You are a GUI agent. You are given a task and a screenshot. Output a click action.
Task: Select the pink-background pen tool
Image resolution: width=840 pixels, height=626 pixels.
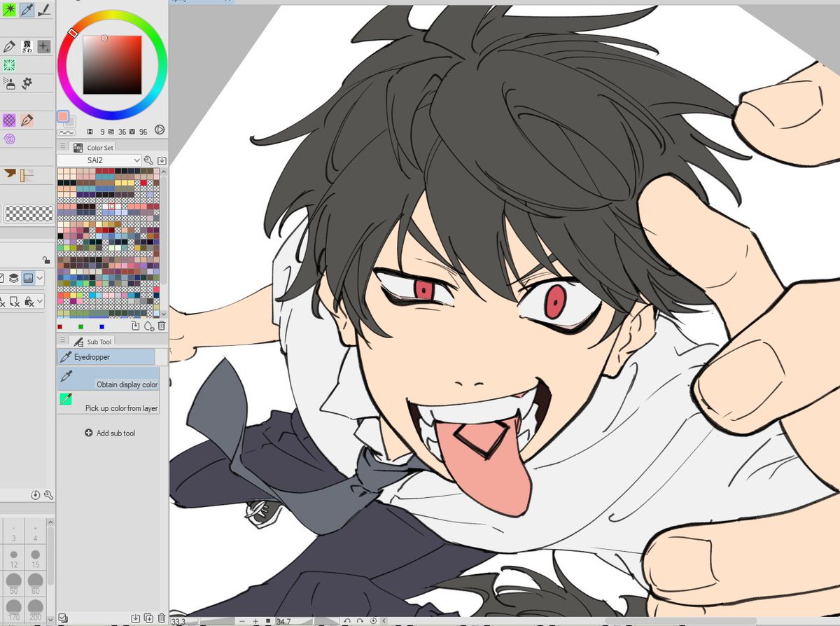(x=27, y=120)
